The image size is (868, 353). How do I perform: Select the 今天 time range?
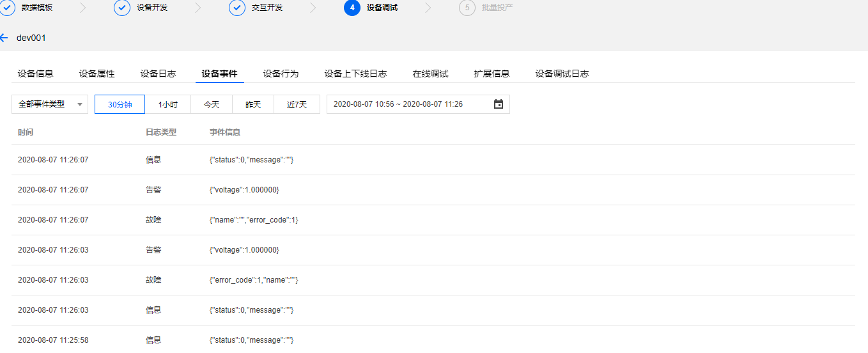[212, 104]
